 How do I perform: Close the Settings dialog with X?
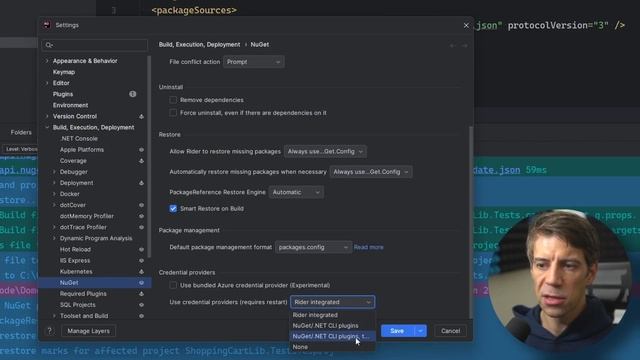click(x=466, y=25)
